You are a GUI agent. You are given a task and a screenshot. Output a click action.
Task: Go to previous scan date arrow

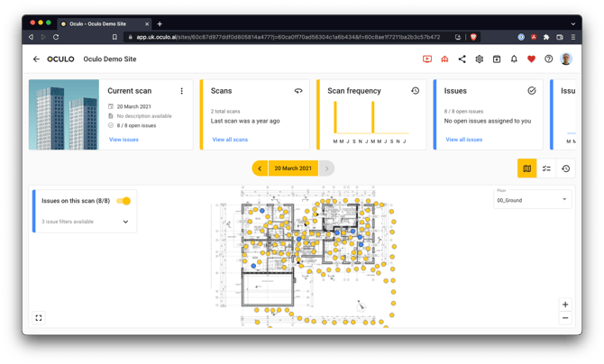point(260,168)
